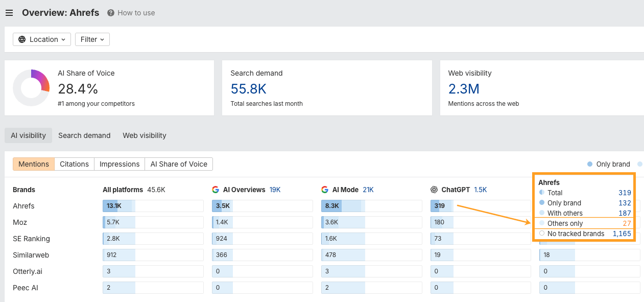The image size is (644, 302).
Task: Open the Filter dropdown
Action: coord(92,39)
